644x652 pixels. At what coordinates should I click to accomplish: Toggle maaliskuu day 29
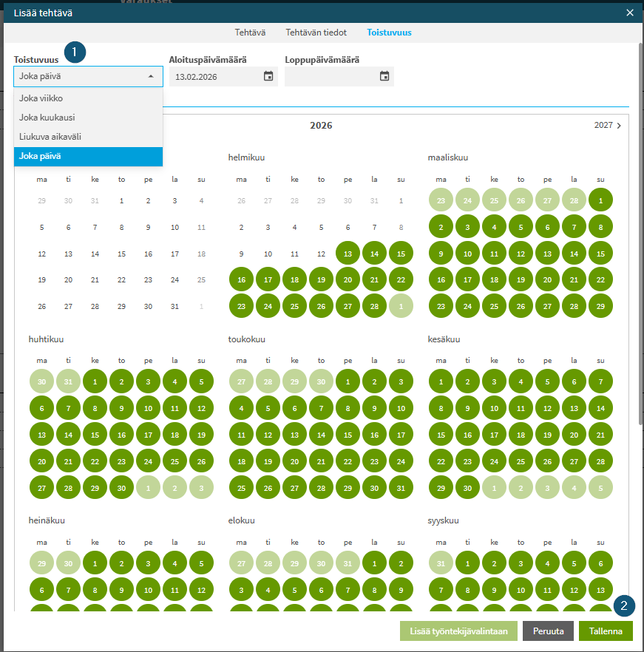(x=600, y=306)
